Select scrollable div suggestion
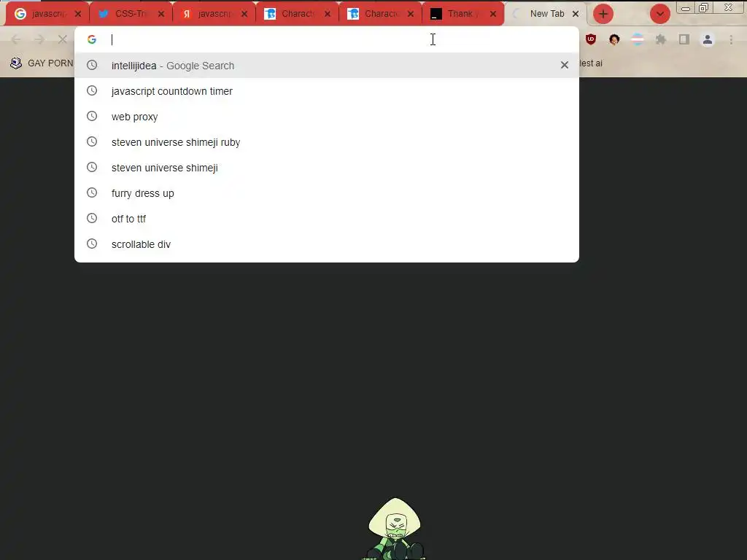Viewport: 747px width, 560px height. [327, 244]
